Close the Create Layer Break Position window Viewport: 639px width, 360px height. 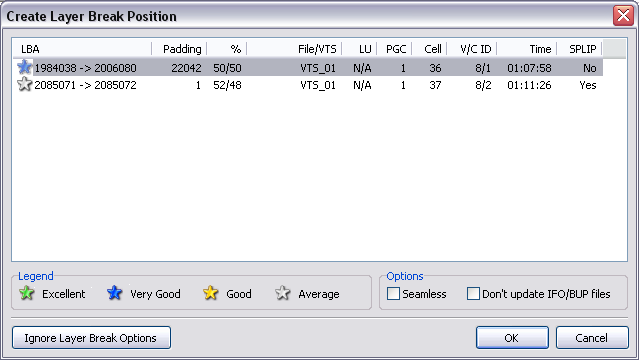click(623, 16)
